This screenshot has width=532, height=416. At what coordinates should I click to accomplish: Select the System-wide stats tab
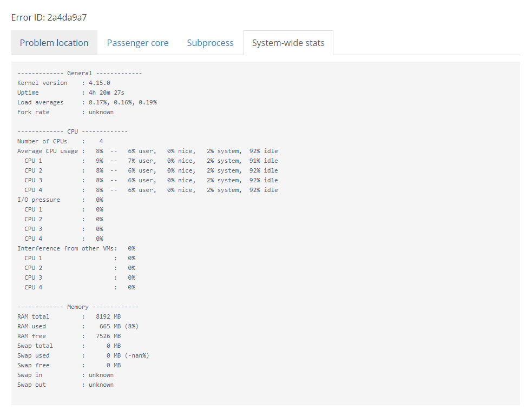point(288,43)
